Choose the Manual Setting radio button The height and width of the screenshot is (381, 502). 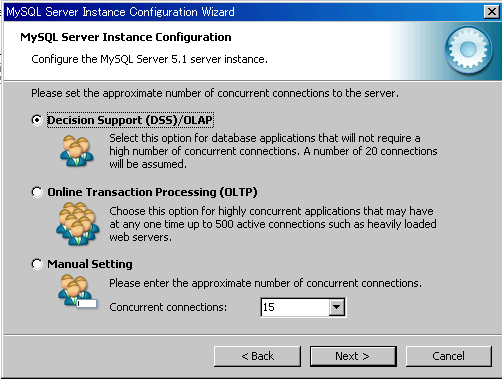pos(37,264)
